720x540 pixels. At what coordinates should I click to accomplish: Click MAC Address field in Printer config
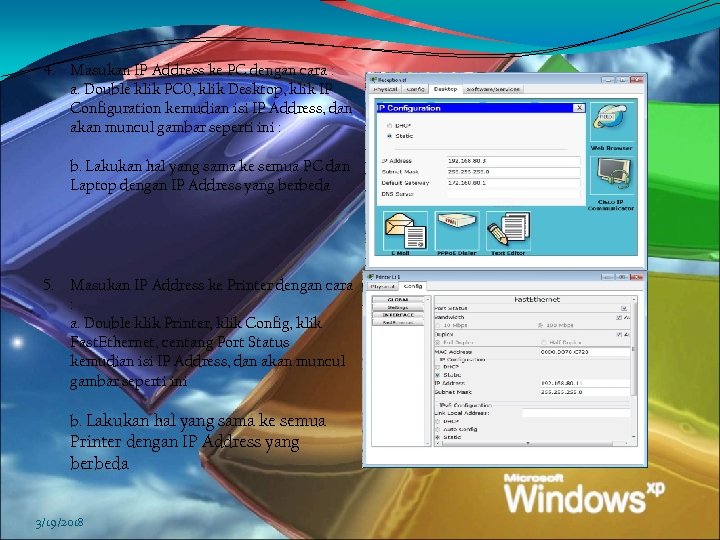point(585,352)
